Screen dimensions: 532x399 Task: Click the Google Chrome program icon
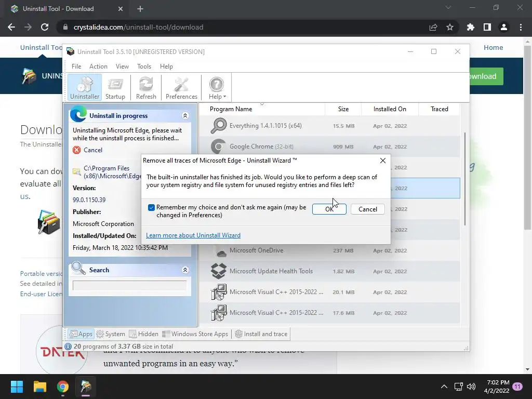pos(218,147)
